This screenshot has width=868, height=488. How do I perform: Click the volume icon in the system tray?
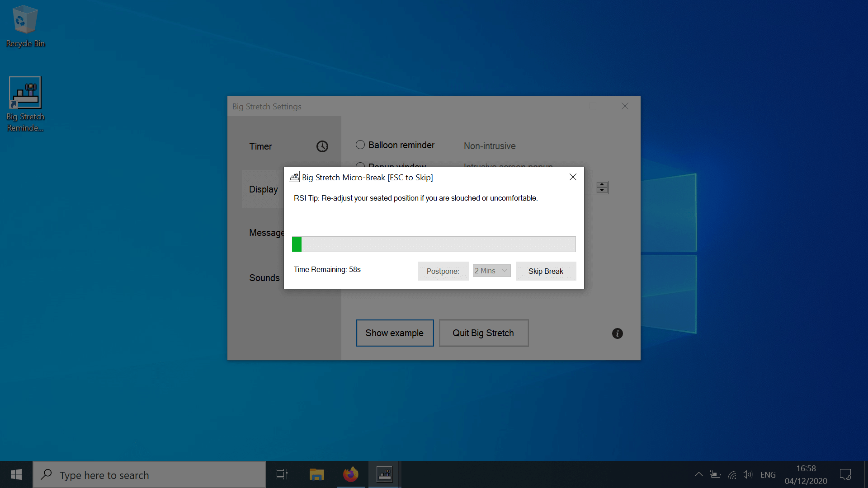[x=748, y=474]
